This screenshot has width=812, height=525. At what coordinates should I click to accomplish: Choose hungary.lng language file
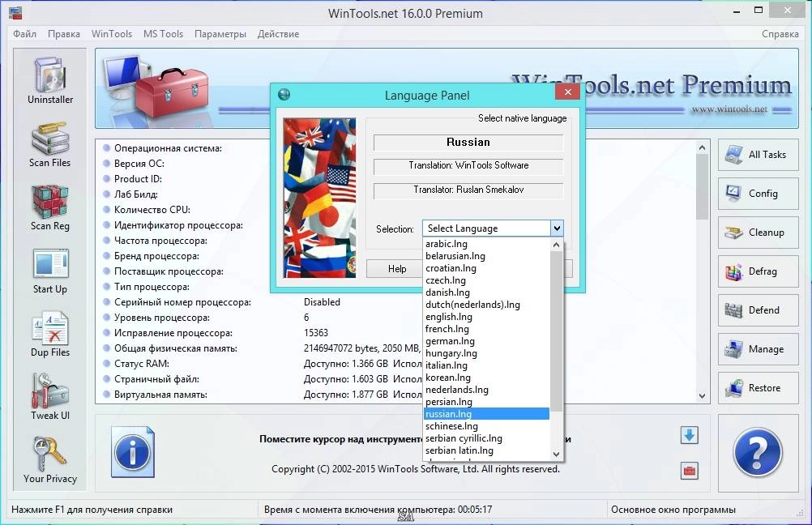tap(486, 353)
